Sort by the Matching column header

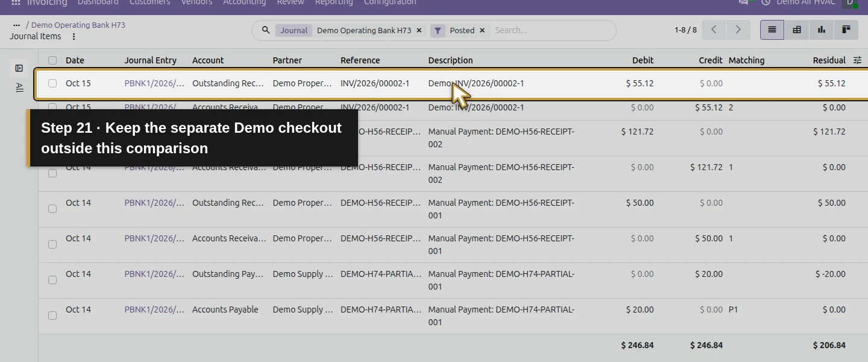tap(746, 60)
